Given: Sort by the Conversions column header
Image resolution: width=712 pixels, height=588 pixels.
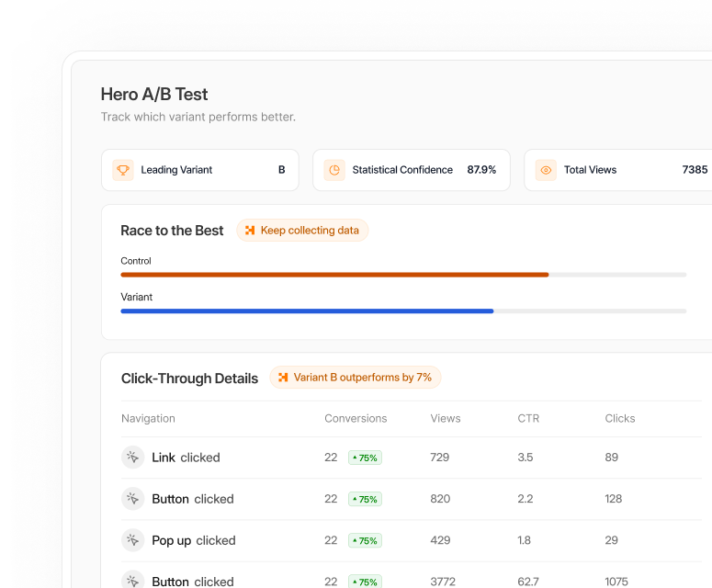Looking at the screenshot, I should (x=356, y=419).
